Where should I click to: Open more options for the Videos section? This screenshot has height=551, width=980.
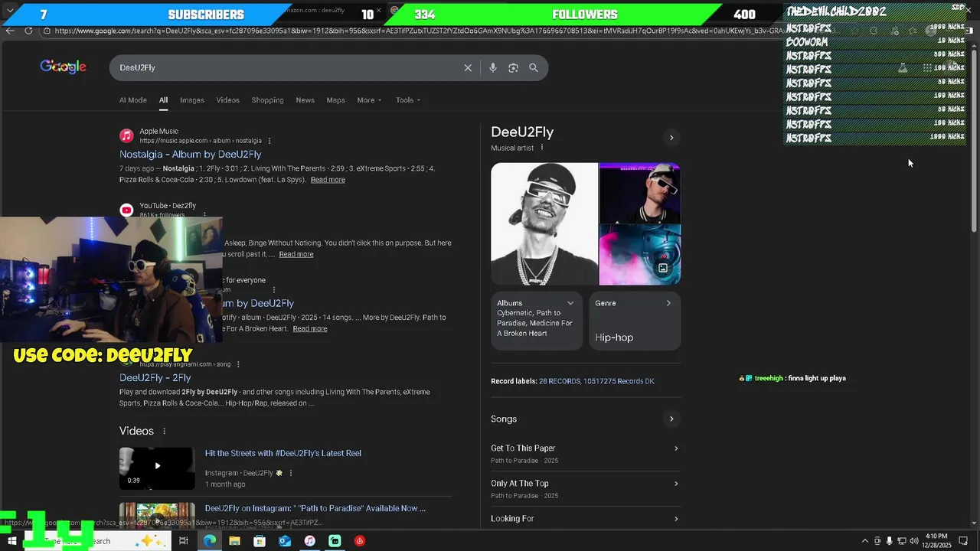(164, 431)
